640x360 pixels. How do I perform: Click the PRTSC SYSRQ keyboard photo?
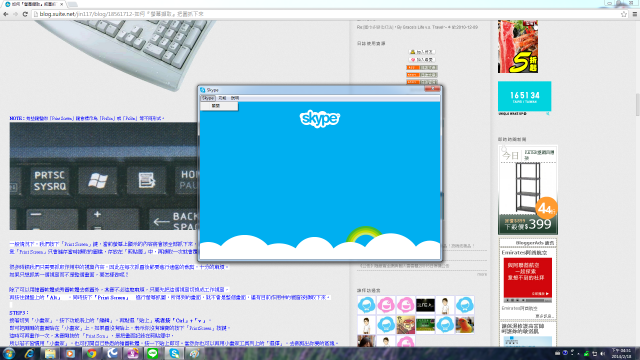coord(104,176)
